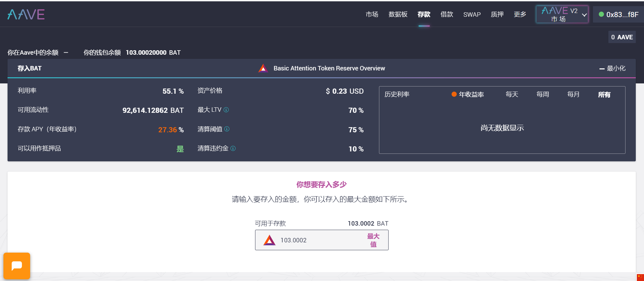The image size is (644, 281).
Task: Open the 借款 borrow tab
Action: [447, 14]
